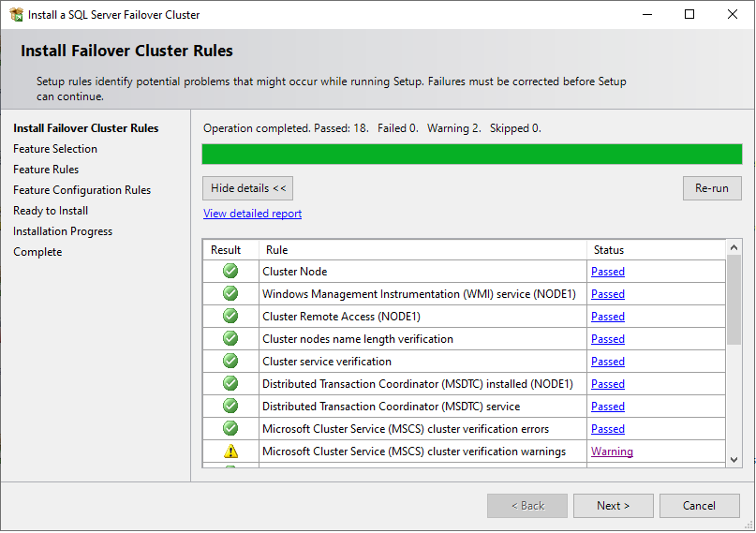Select Ready to Install step
The width and height of the screenshot is (756, 533).
click(x=51, y=211)
